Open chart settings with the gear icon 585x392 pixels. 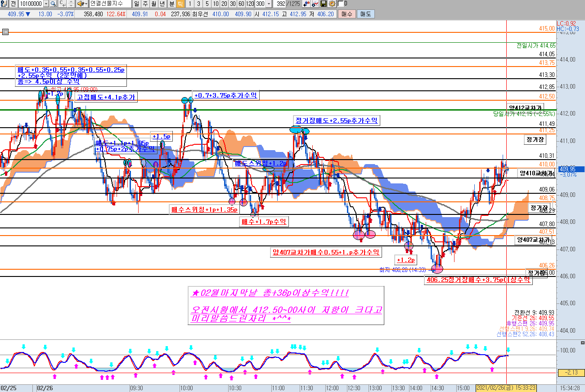(x=332, y=4)
